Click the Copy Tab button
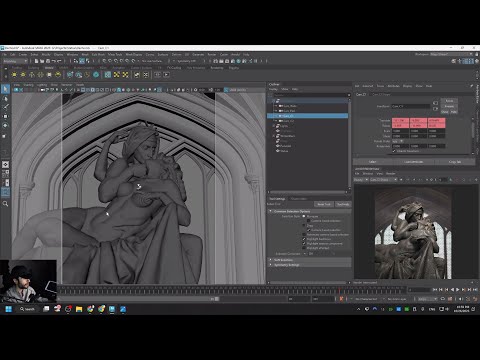480x360 pixels. [x=455, y=162]
